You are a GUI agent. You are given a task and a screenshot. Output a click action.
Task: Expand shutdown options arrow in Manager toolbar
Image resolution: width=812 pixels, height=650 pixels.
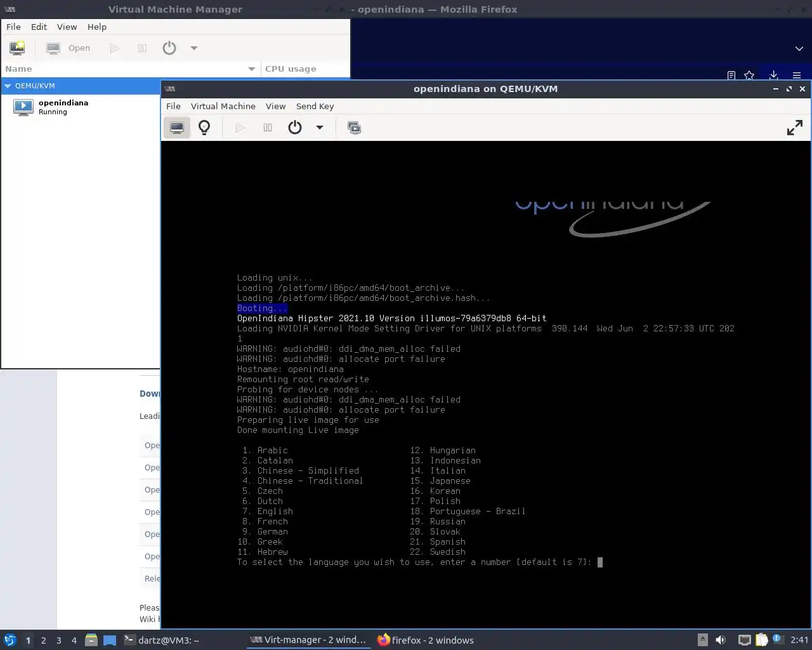click(x=194, y=48)
